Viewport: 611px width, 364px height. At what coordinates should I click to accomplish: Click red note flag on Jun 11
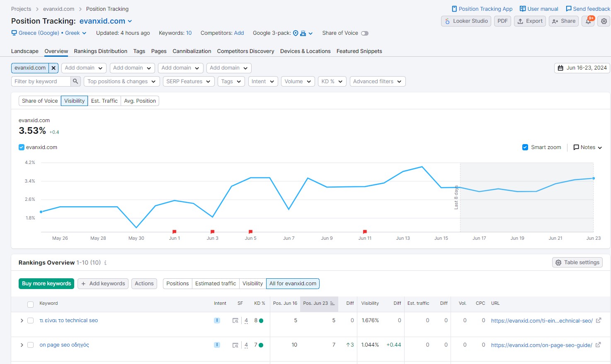coord(365,231)
